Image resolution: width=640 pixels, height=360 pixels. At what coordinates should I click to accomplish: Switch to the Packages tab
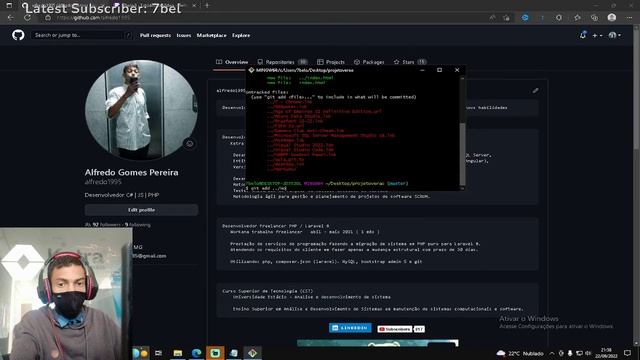[369, 62]
